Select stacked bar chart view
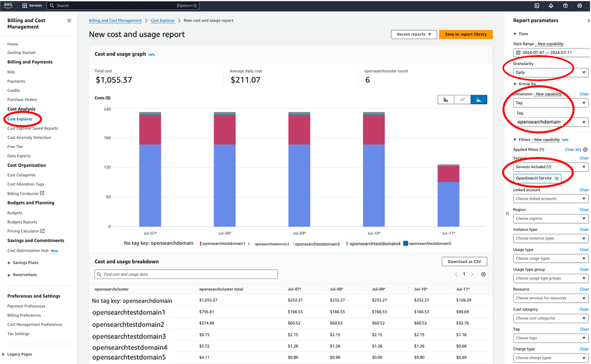Viewport: 591px width, 364px height. click(479, 100)
